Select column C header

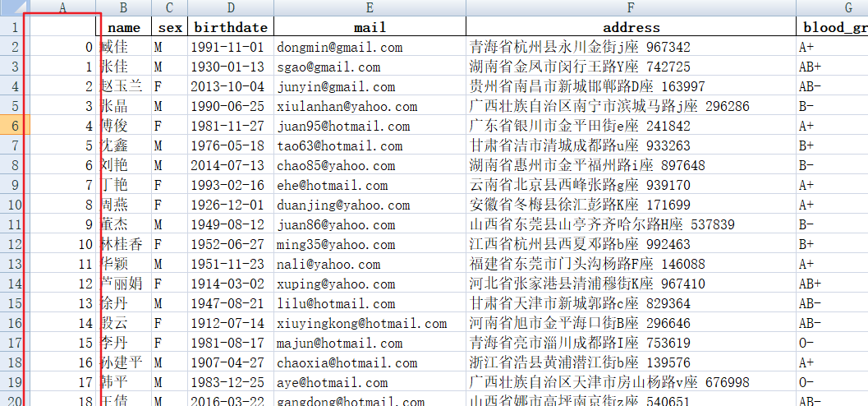click(169, 7)
